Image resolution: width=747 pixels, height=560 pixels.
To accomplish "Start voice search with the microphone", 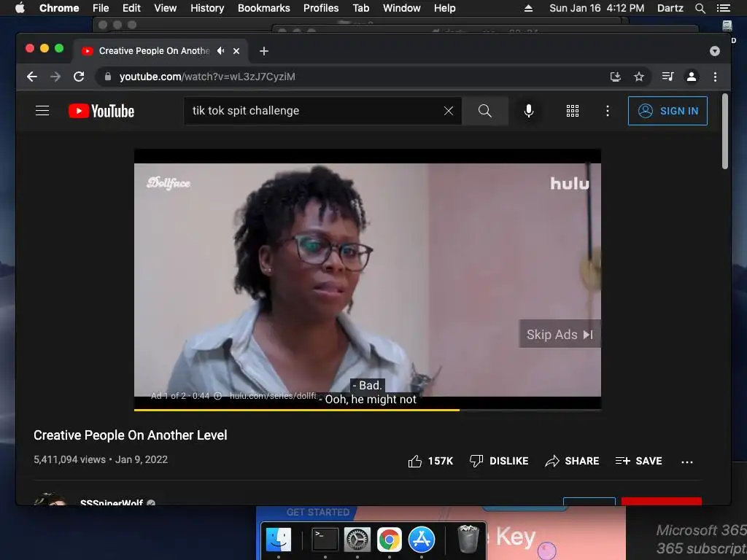I will click(529, 111).
